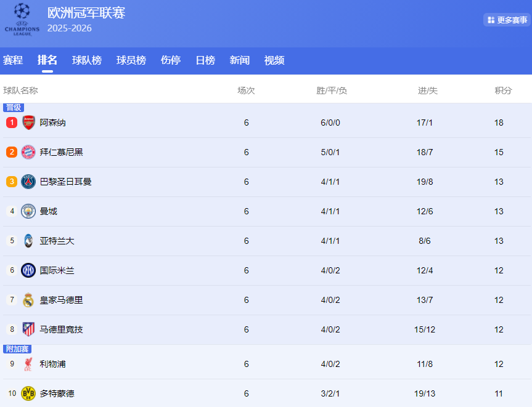Open the 日榜 daily ranking tab
This screenshot has width=532, height=407.
(x=205, y=60)
